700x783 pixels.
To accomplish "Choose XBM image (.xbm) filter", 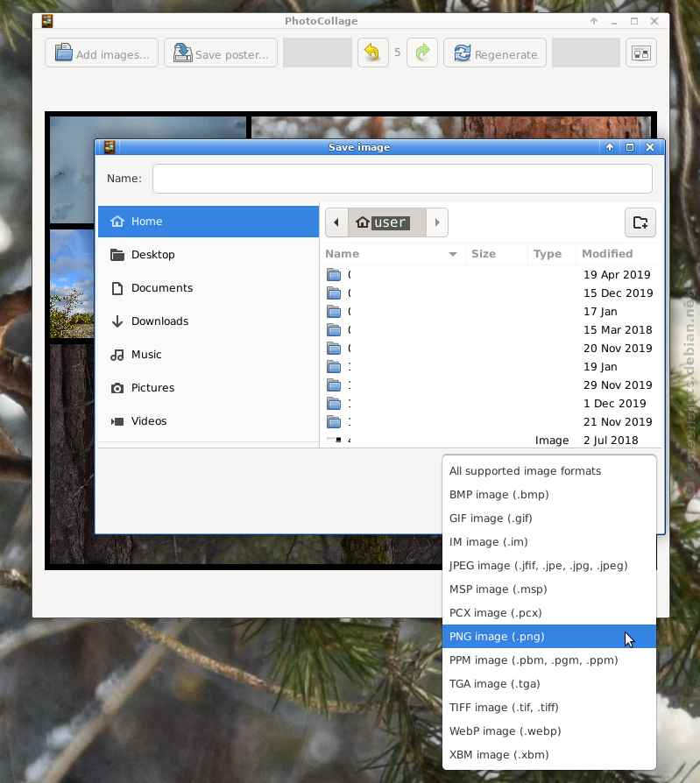I will [x=549, y=755].
